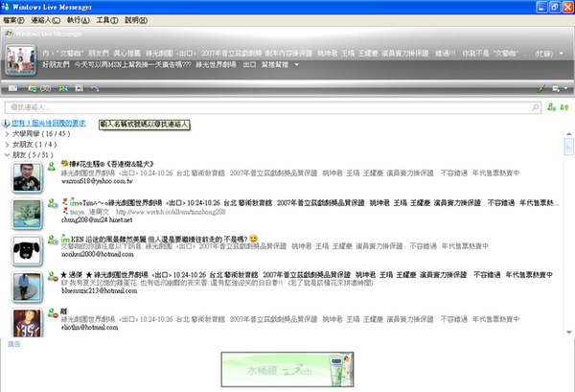Image resolution: width=575 pixels, height=392 pixels.
Task: Open the 工具(T) menu
Action: coord(107,20)
